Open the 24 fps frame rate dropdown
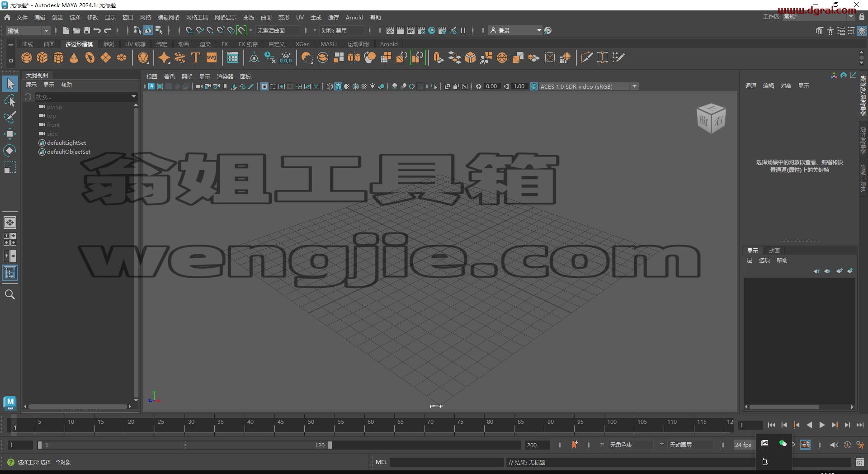 click(x=743, y=445)
